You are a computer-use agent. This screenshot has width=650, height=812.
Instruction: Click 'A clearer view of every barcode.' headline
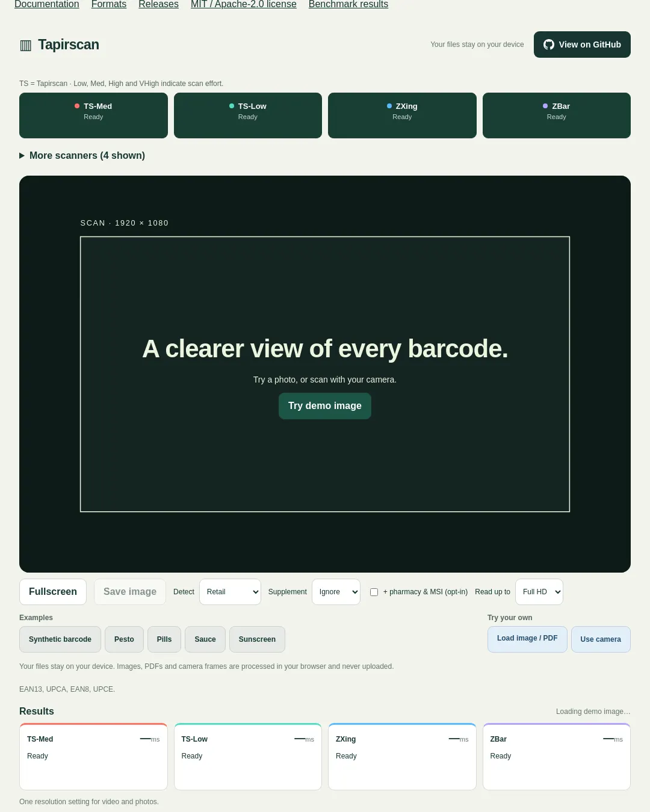[325, 349]
